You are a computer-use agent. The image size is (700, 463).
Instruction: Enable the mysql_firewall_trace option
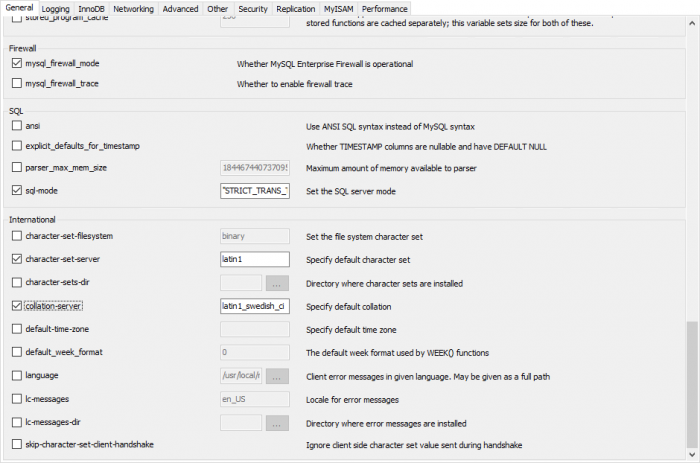[x=16, y=84]
